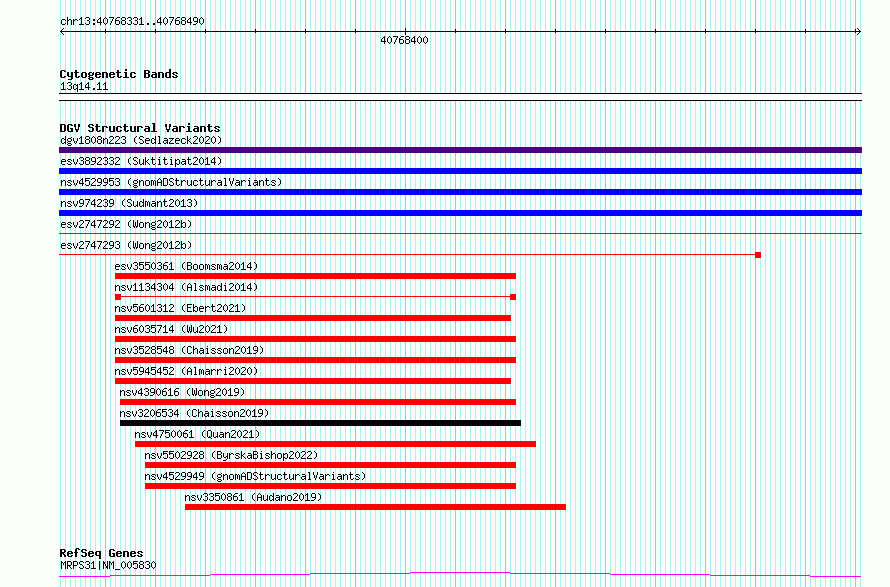
Task: Click the red bar under nsv5601312
Action: coord(313,318)
